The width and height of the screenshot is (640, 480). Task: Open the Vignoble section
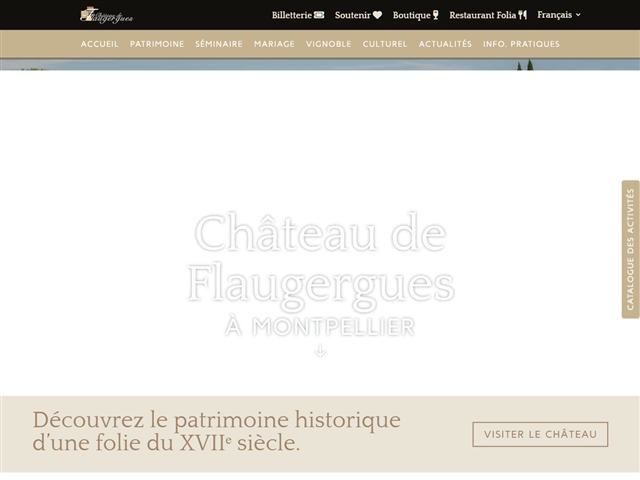pyautogui.click(x=329, y=44)
